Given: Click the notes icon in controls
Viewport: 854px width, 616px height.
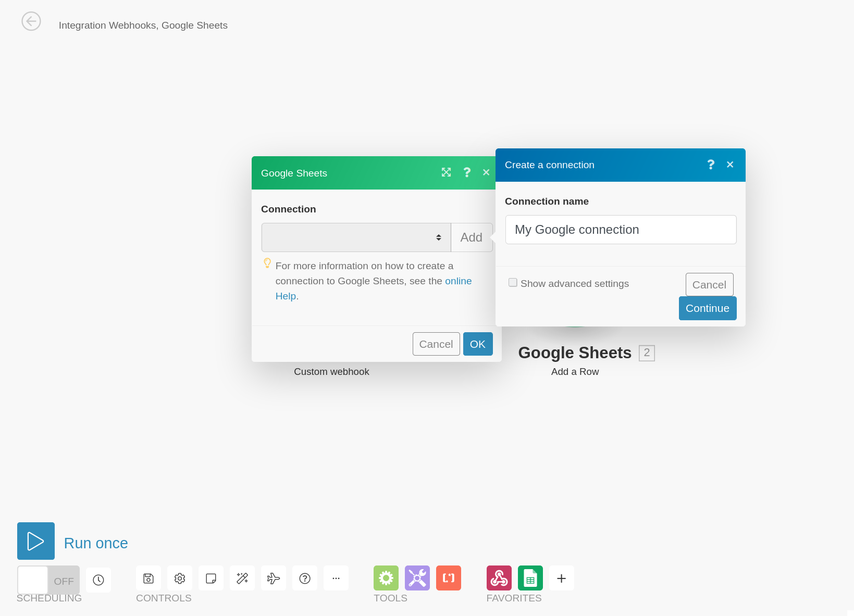Looking at the screenshot, I should point(211,579).
